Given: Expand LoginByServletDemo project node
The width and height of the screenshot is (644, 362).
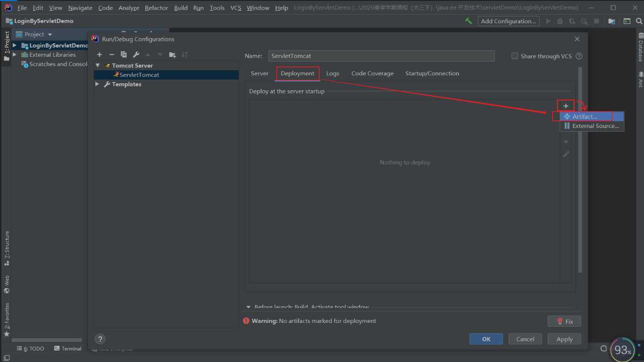Looking at the screenshot, I should 15,46.
